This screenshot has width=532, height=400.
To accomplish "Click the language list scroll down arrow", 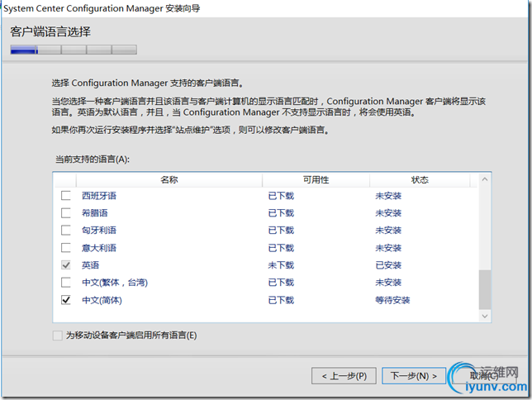I will pyautogui.click(x=485, y=317).
